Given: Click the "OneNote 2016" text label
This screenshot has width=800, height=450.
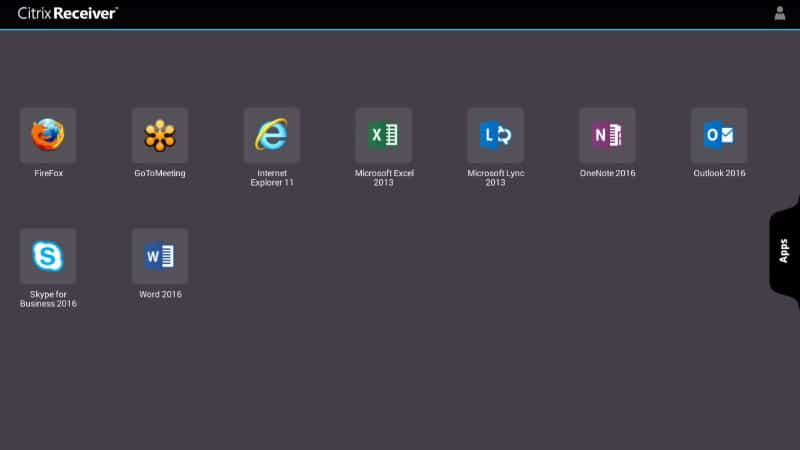Looking at the screenshot, I should (x=607, y=173).
